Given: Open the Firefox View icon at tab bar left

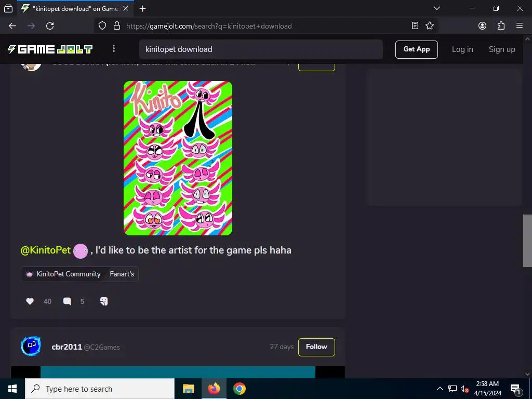Looking at the screenshot, I should tap(8, 8).
